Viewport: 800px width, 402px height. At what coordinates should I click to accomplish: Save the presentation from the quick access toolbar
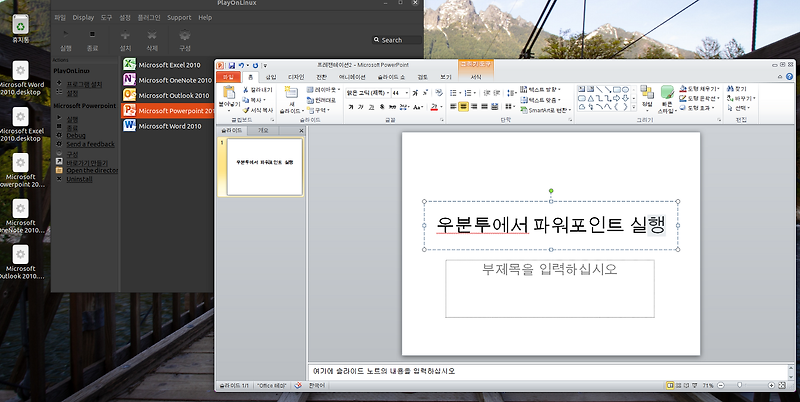tap(232, 65)
